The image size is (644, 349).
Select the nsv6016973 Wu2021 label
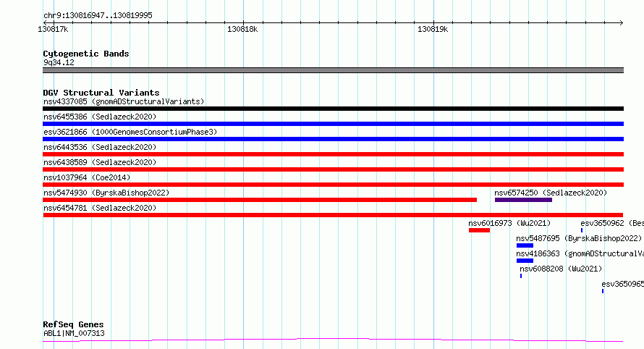click(509, 223)
